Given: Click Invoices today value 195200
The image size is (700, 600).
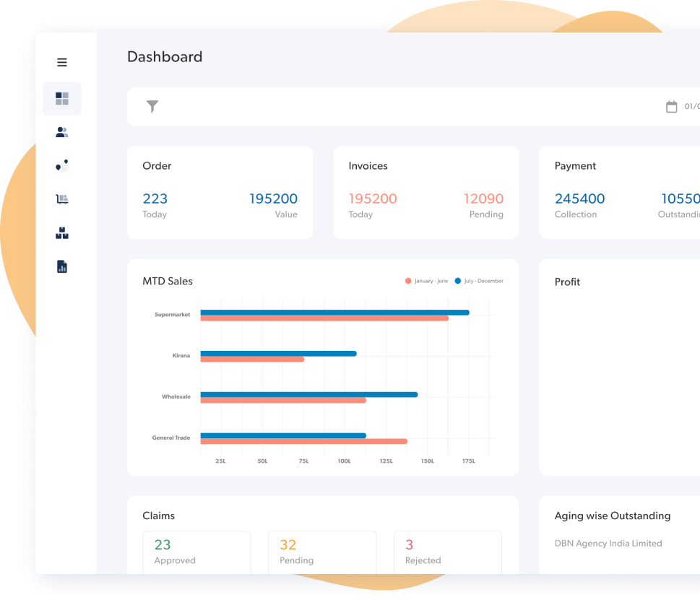Looking at the screenshot, I should 373,199.
